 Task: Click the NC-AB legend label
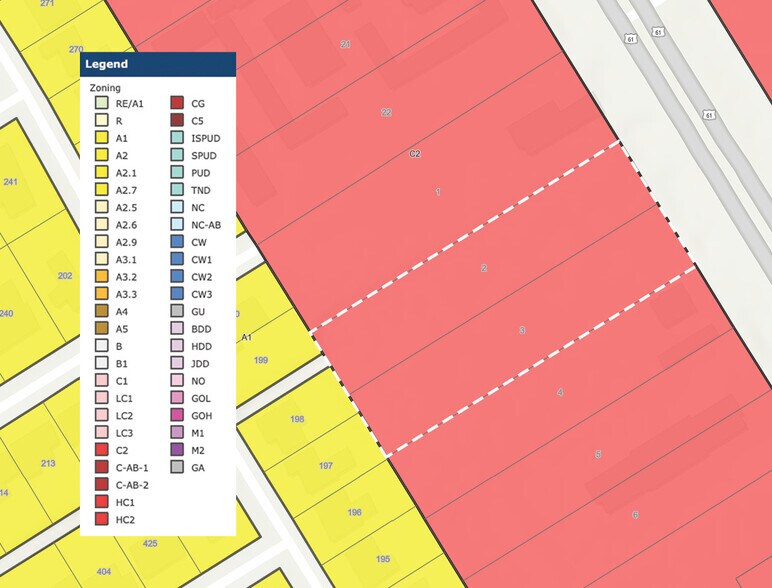pos(206,225)
